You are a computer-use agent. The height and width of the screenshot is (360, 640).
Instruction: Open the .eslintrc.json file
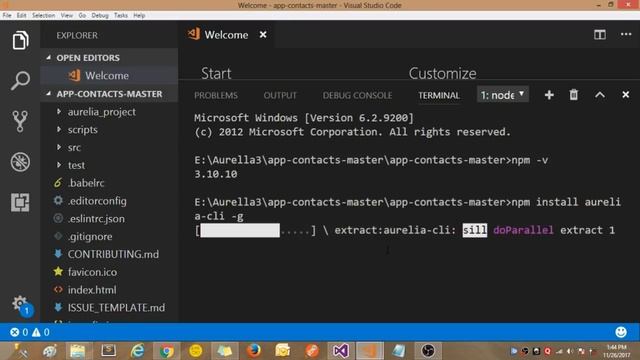click(109, 219)
